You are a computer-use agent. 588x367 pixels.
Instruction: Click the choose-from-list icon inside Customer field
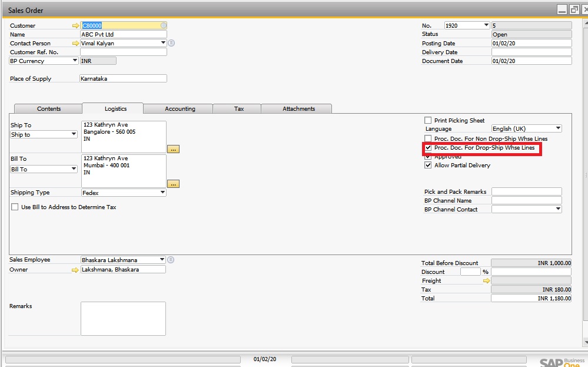[162, 25]
